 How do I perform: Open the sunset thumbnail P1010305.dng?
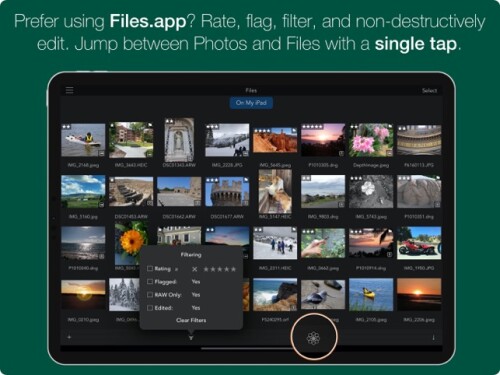tap(323, 140)
